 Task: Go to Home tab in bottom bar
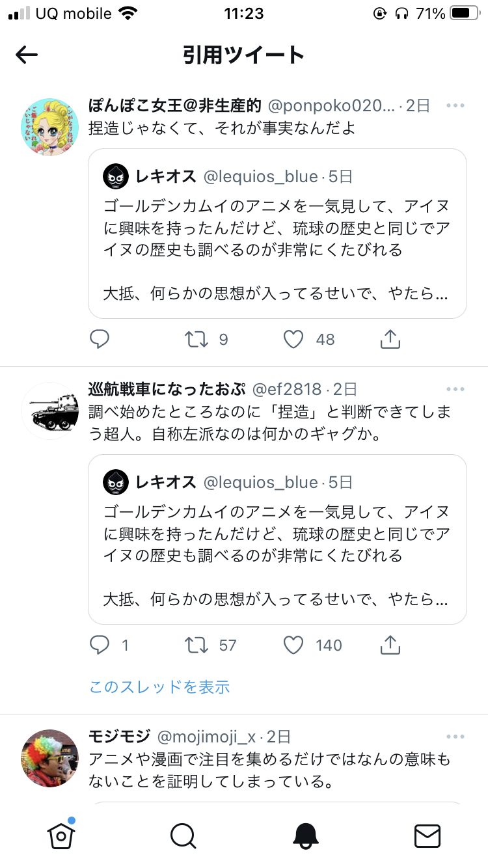click(x=61, y=835)
